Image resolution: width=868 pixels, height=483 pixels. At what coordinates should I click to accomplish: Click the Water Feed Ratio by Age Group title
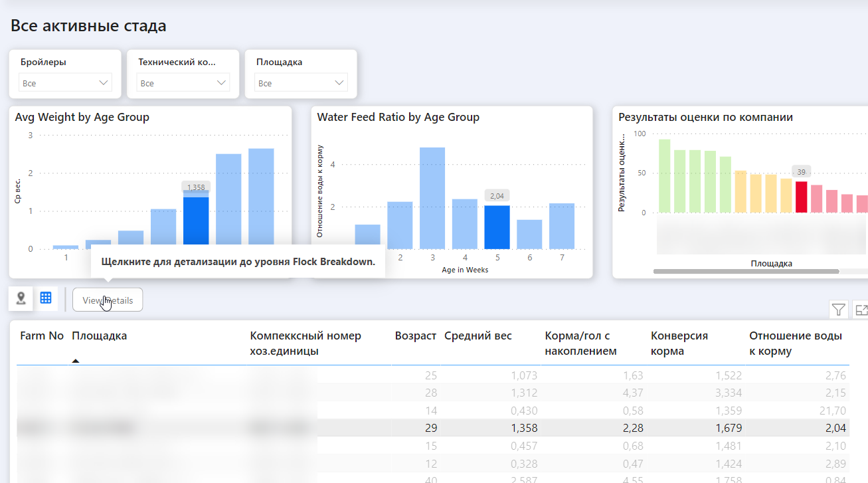398,117
